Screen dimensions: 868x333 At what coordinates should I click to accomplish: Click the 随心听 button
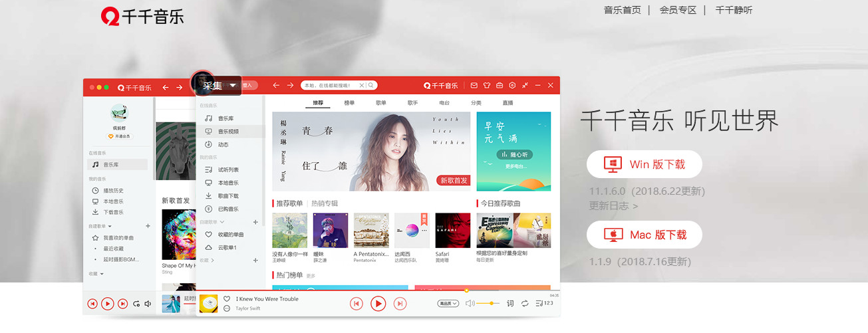[513, 155]
